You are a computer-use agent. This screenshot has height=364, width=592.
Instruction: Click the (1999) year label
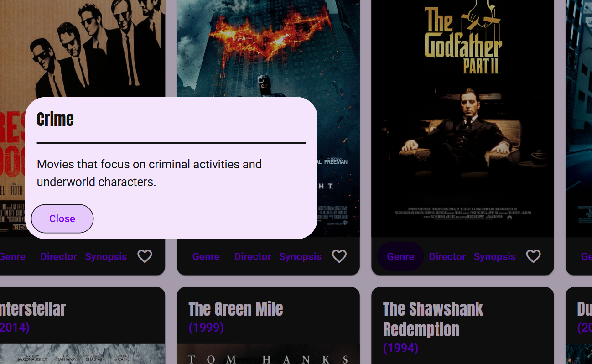pos(206,328)
